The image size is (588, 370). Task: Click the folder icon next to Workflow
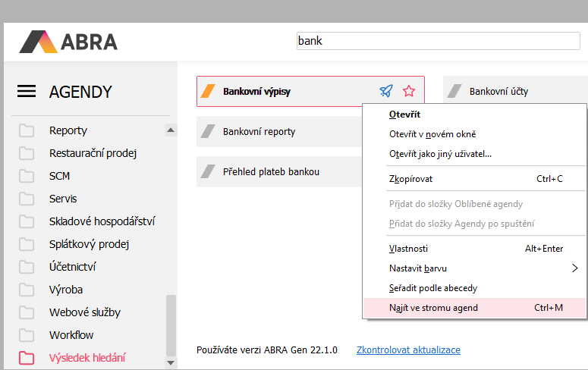pos(27,335)
